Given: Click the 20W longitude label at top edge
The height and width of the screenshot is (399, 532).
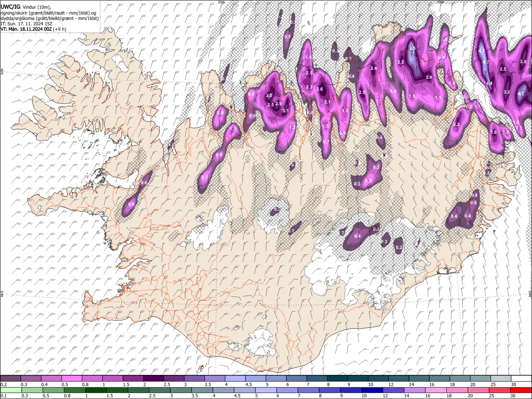Looking at the screenshot, I should click(x=221, y=2).
